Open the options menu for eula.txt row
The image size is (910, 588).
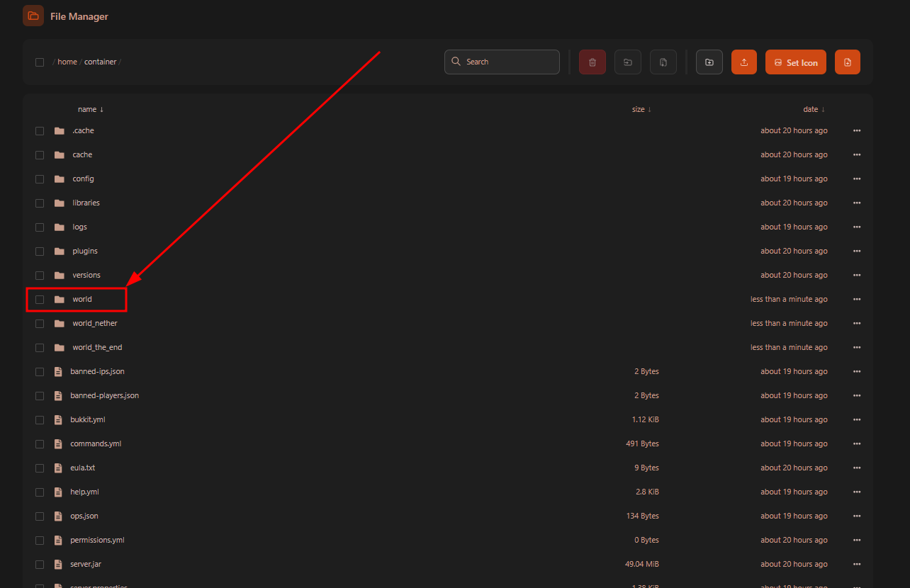point(857,468)
